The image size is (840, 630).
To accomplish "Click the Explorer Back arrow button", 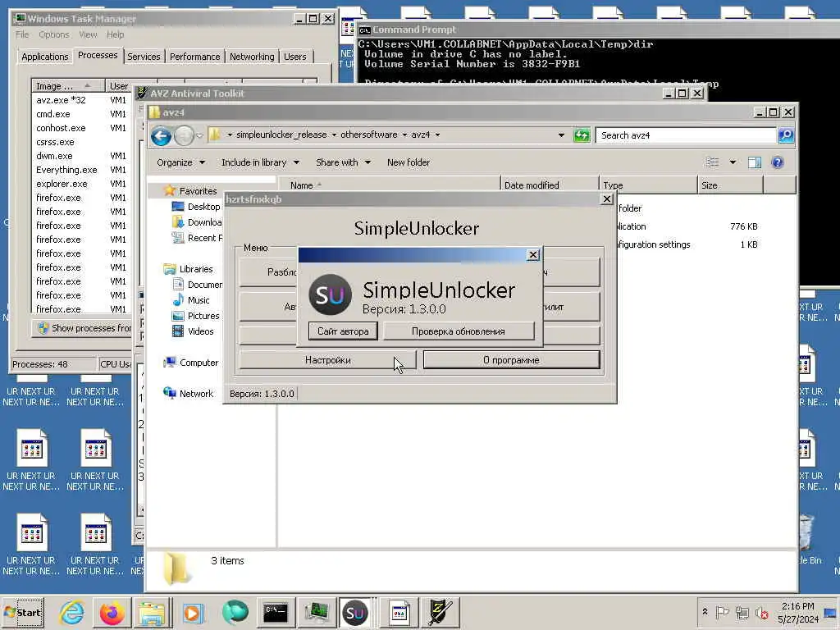I will [161, 135].
